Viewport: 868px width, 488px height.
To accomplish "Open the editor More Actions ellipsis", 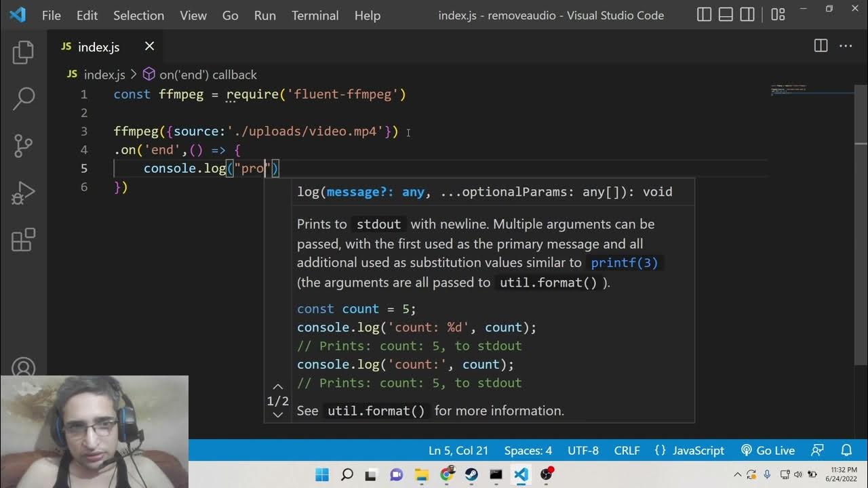I will pyautogui.click(x=846, y=46).
